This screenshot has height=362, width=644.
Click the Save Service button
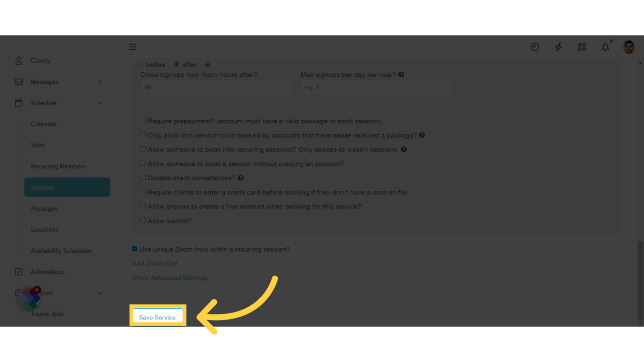pos(157,317)
